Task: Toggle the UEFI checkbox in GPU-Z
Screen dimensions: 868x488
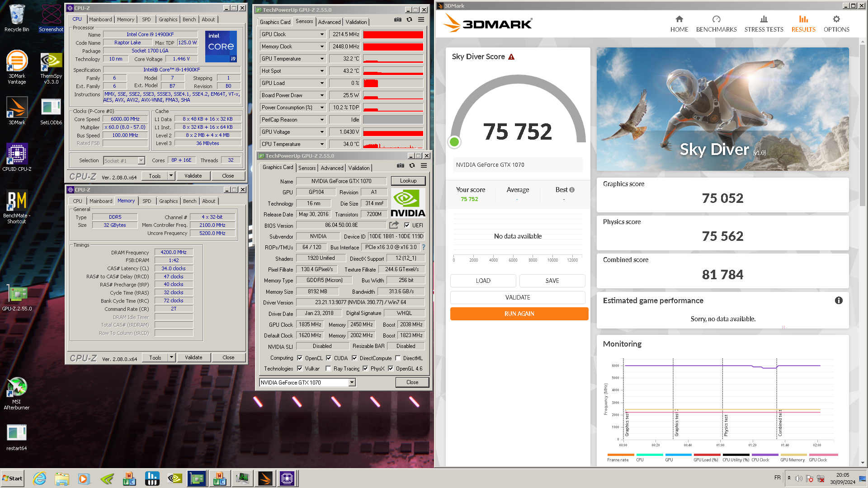Action: [407, 225]
